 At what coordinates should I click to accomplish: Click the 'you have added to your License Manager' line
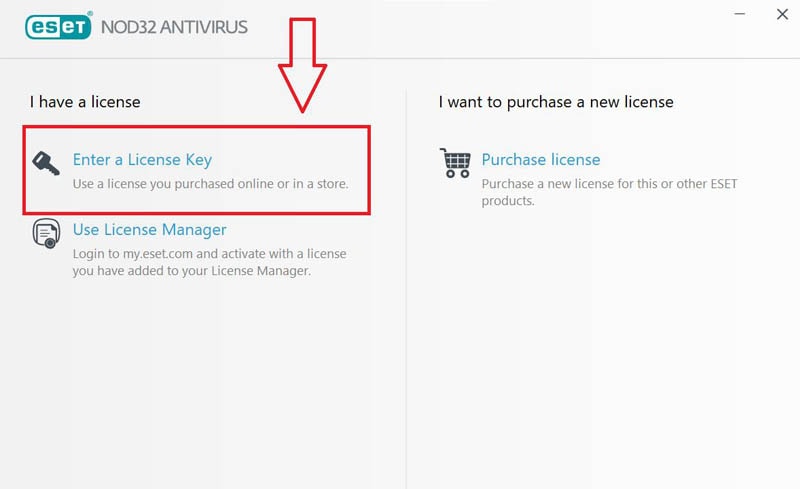coord(191,271)
